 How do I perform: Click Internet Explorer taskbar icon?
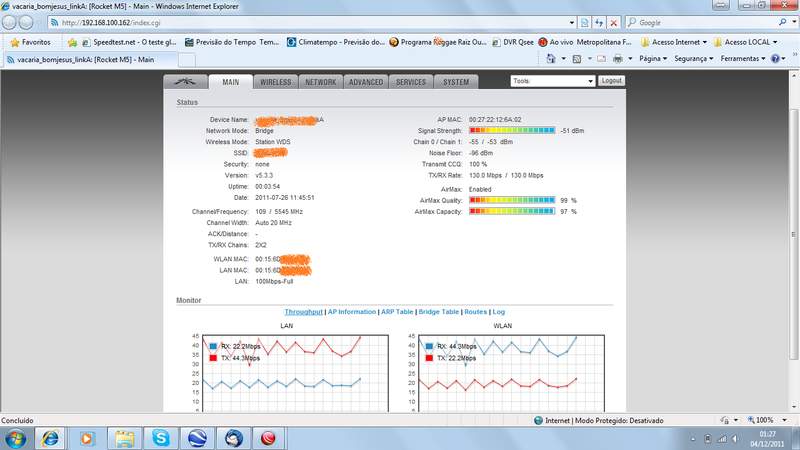50,439
